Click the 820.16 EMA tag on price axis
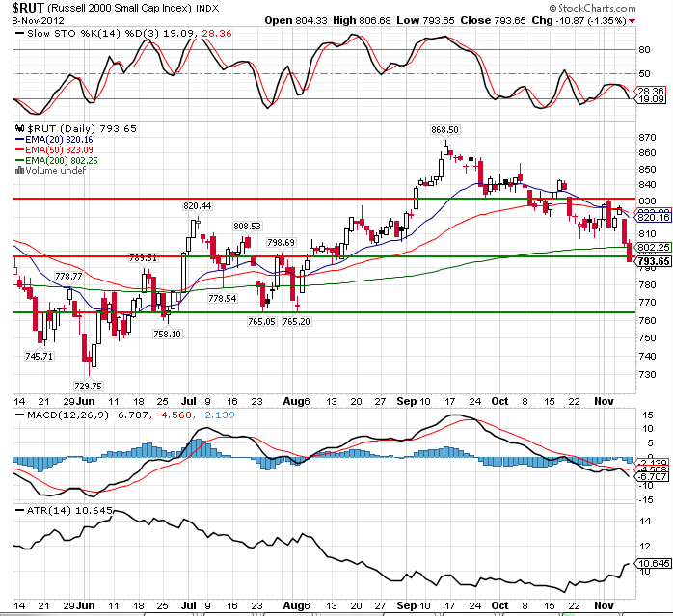The image size is (673, 616). click(x=653, y=218)
